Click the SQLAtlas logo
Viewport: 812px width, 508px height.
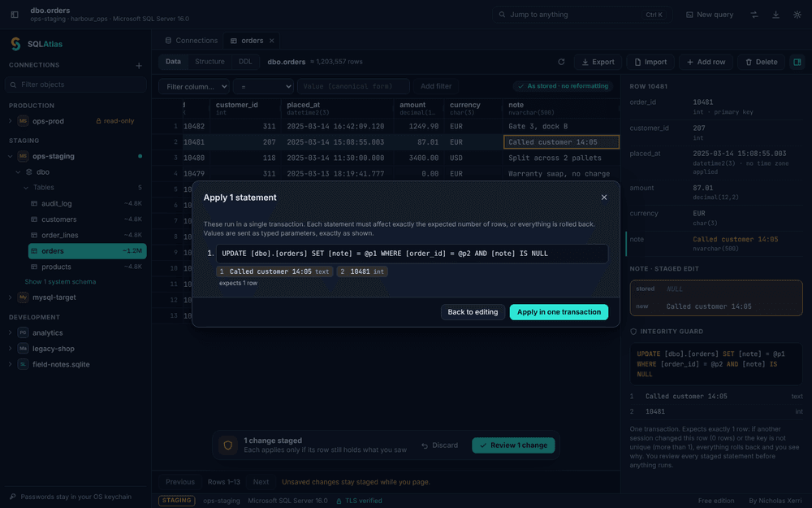(x=15, y=44)
